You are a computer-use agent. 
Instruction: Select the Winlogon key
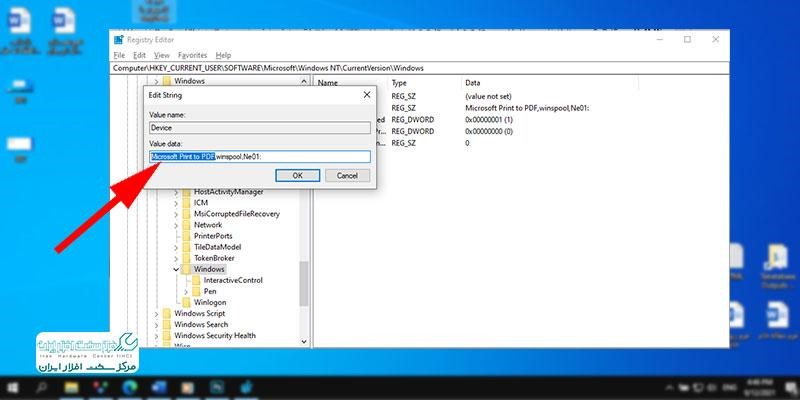[x=210, y=303]
